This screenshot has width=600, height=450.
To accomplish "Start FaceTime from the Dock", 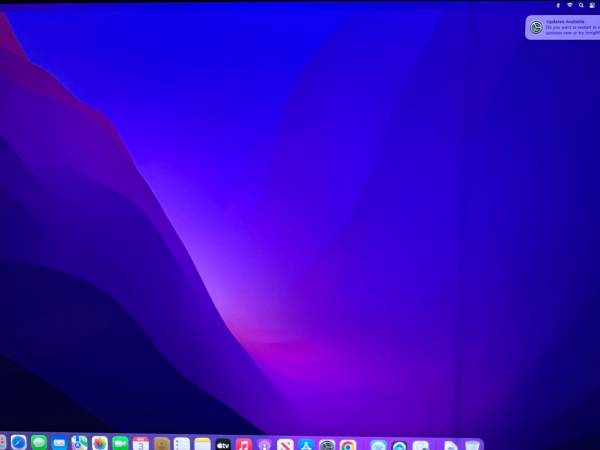I will pyautogui.click(x=120, y=443).
